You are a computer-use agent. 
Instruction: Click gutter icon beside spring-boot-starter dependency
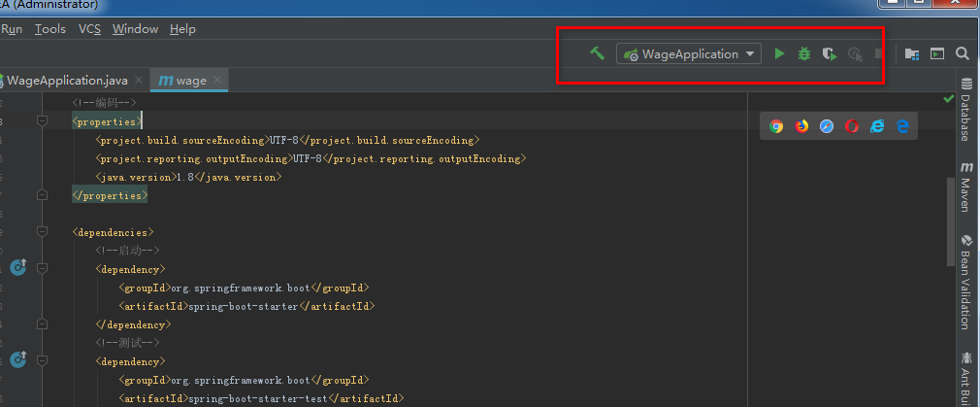(18, 267)
